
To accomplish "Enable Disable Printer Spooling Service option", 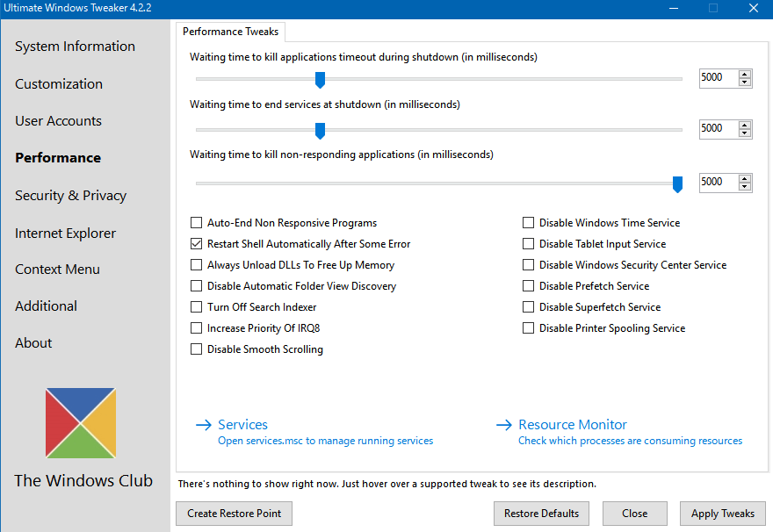I will click(x=529, y=328).
